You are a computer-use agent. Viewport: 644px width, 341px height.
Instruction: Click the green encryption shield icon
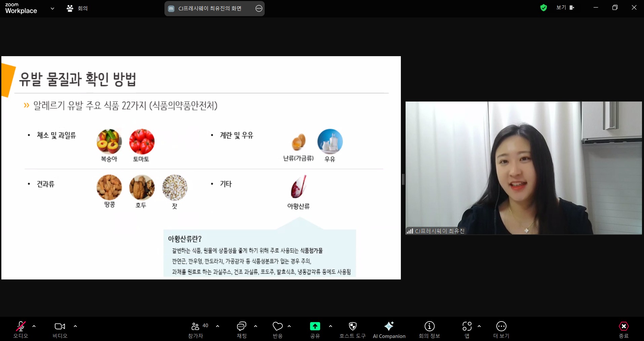[543, 8]
